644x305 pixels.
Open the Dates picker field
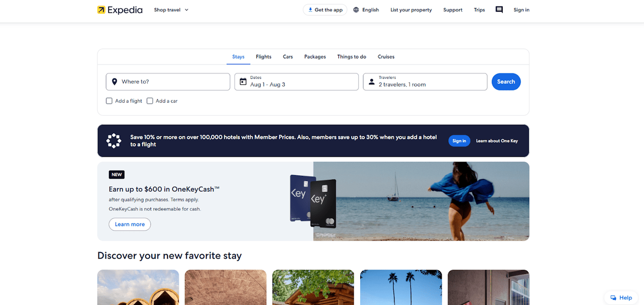[297, 81]
